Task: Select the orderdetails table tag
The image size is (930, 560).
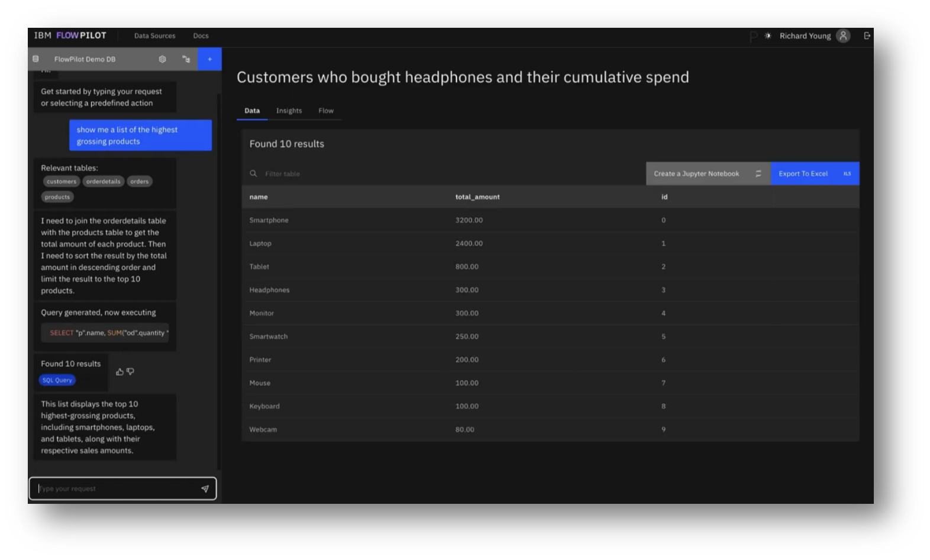Action: (103, 182)
